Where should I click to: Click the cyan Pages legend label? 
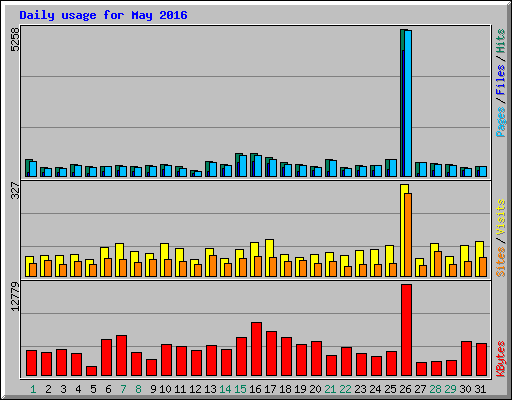pyautogui.click(x=501, y=122)
